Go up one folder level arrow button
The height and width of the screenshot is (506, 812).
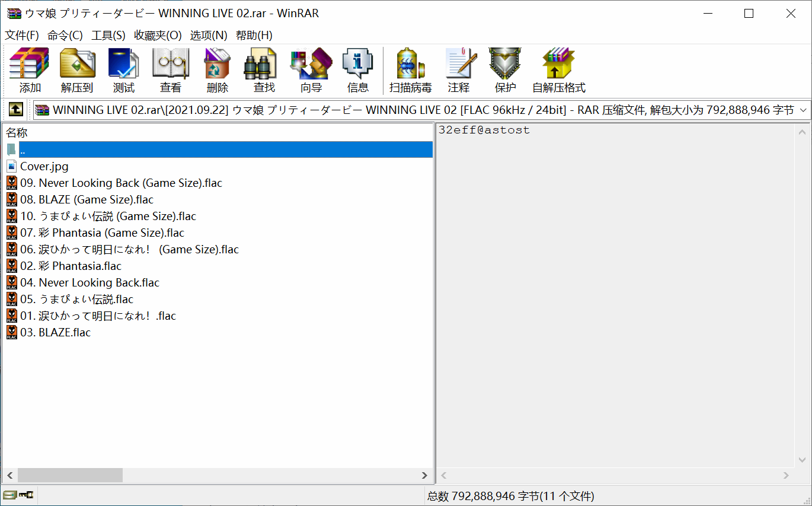(15, 110)
